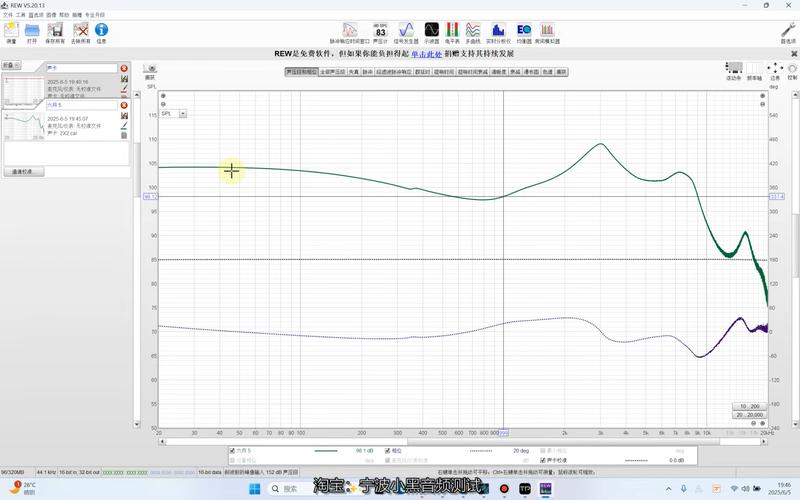This screenshot has height=500, width=800.
Task: Set frequency range with 20 .. 20,000 button
Action: coord(749,415)
